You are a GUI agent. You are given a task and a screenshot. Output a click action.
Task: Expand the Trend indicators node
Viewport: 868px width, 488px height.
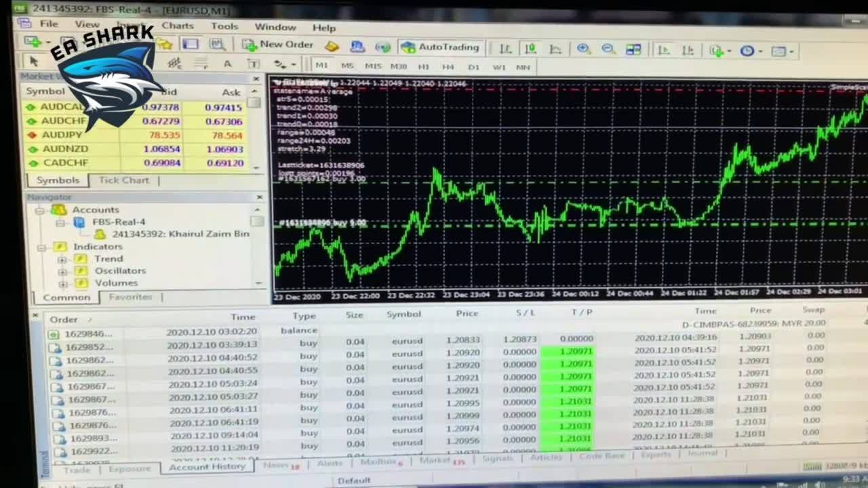coord(62,259)
